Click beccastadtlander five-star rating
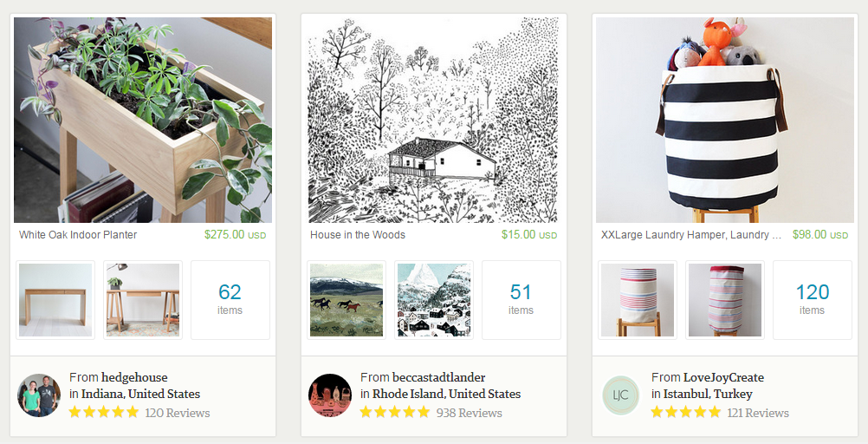868x444 pixels. [395, 413]
